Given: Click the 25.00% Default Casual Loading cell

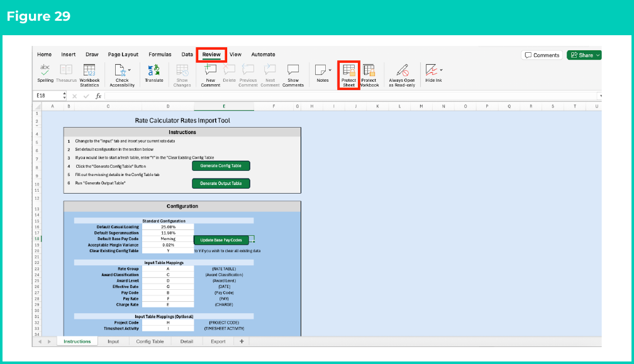Looking at the screenshot, I should [168, 227].
